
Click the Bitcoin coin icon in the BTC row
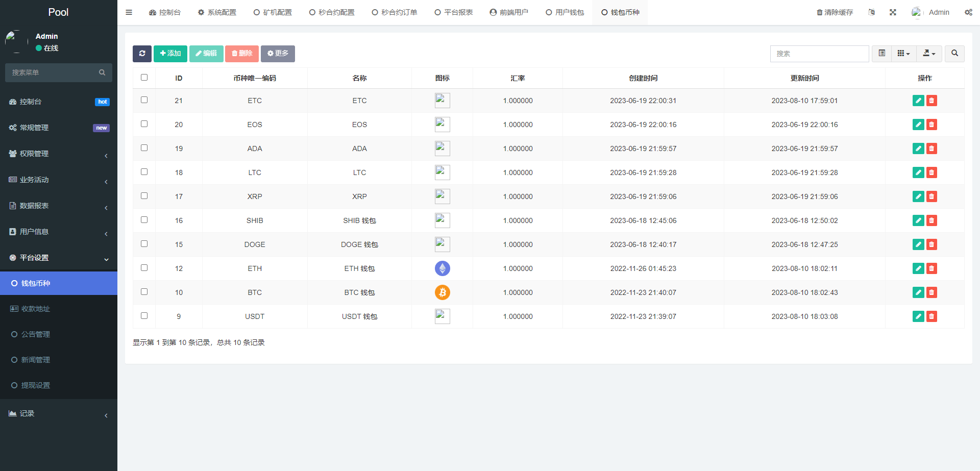[442, 292]
